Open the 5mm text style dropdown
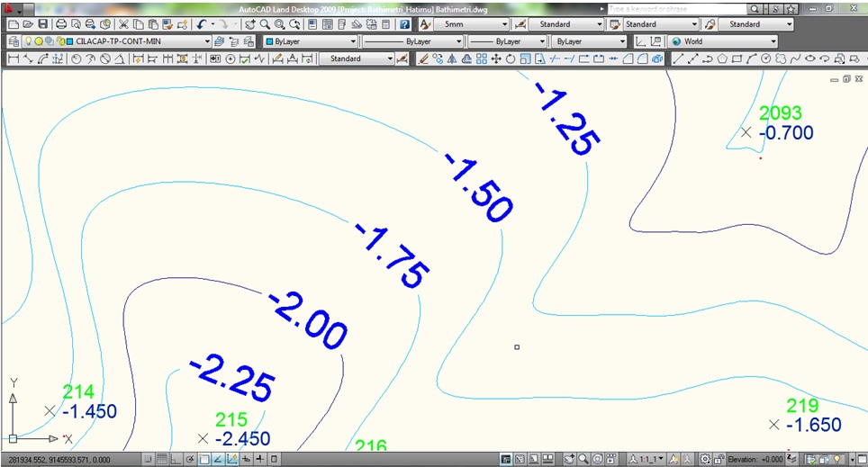868x467 pixels. 471,24
